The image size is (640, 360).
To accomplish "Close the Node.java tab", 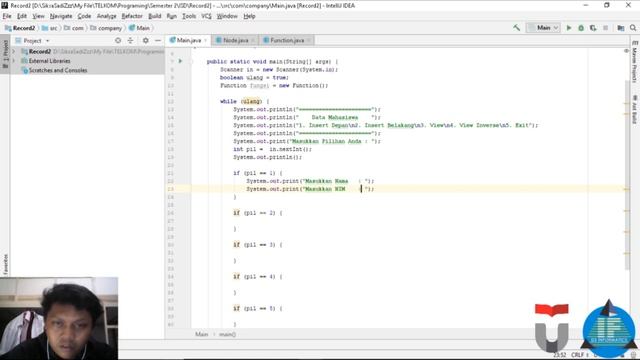I will click(x=253, y=40).
